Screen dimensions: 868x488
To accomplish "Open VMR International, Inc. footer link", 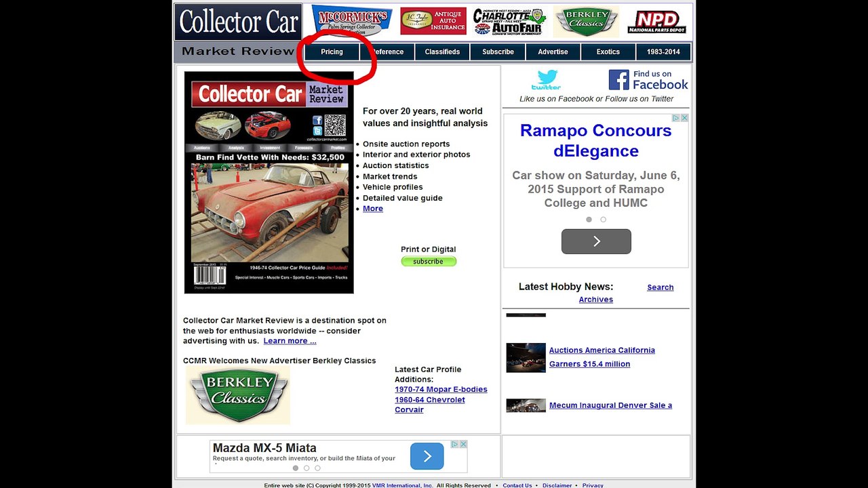I will 403,485.
